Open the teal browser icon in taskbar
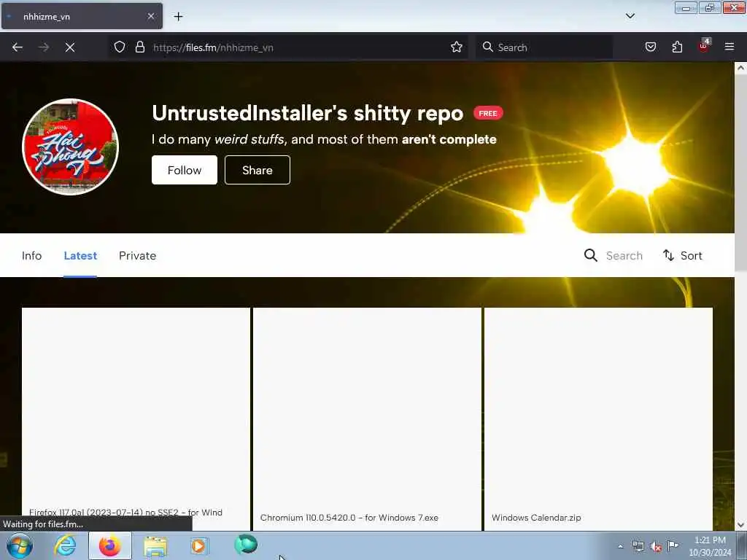 pos(246,544)
